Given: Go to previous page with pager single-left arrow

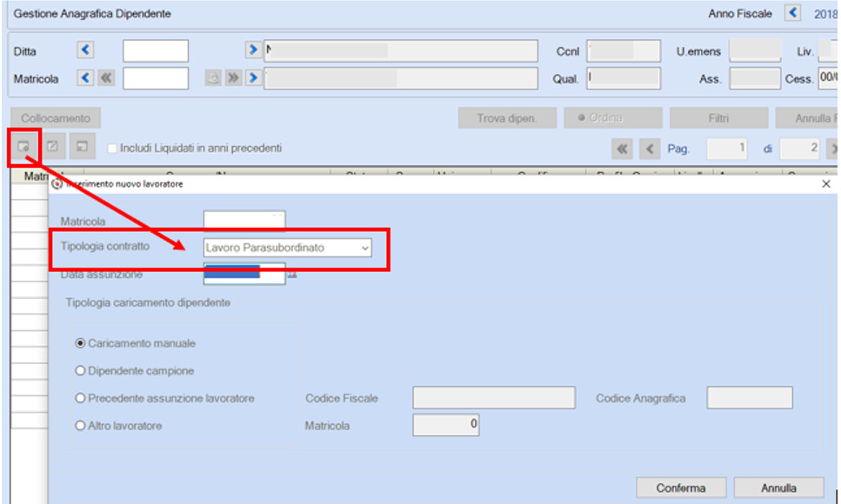Looking at the screenshot, I should click(650, 149).
